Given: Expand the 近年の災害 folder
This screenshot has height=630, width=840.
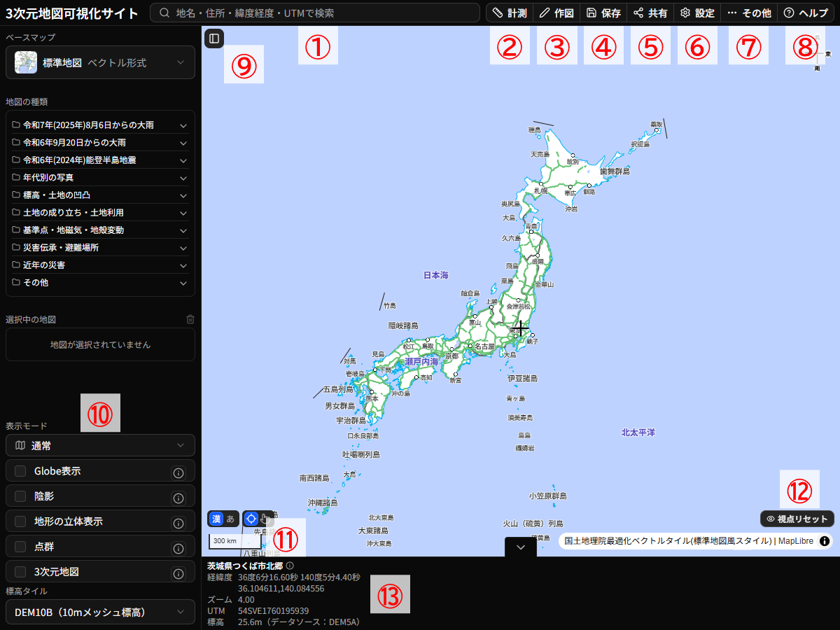Looking at the screenshot, I should [100, 265].
